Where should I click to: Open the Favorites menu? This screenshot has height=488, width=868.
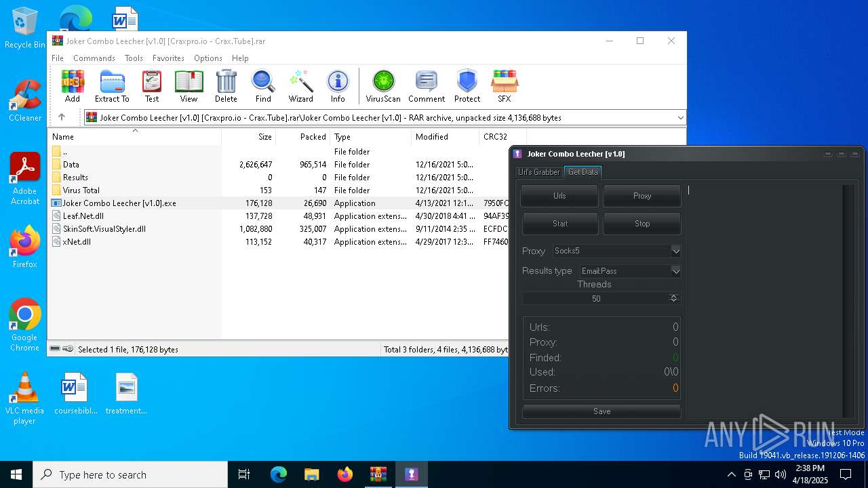tap(168, 58)
